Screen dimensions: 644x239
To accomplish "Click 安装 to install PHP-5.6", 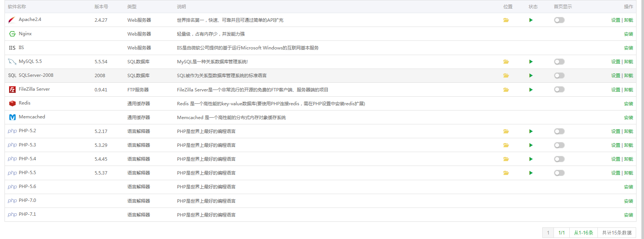I will (x=629, y=187).
